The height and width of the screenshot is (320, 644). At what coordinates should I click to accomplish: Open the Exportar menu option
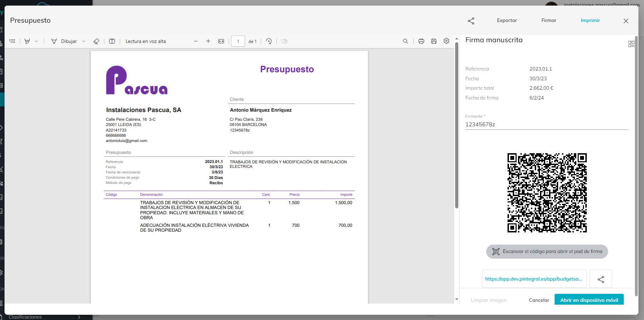507,21
